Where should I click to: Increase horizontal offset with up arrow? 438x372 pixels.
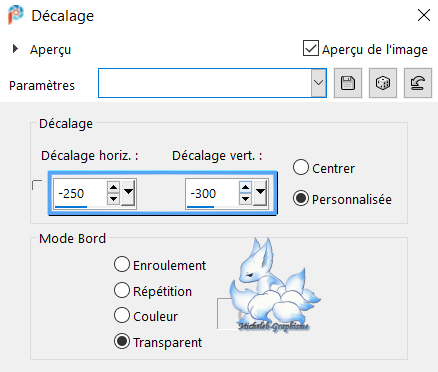pyautogui.click(x=113, y=187)
